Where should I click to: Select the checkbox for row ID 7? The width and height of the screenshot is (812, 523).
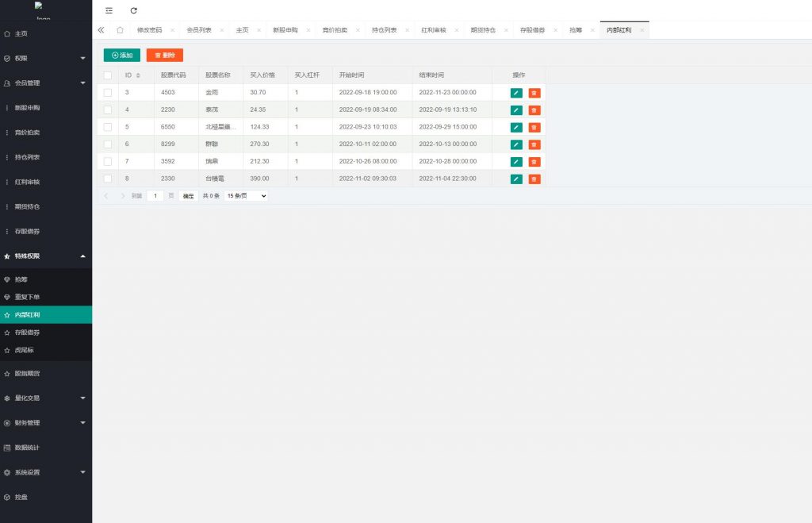click(x=108, y=162)
